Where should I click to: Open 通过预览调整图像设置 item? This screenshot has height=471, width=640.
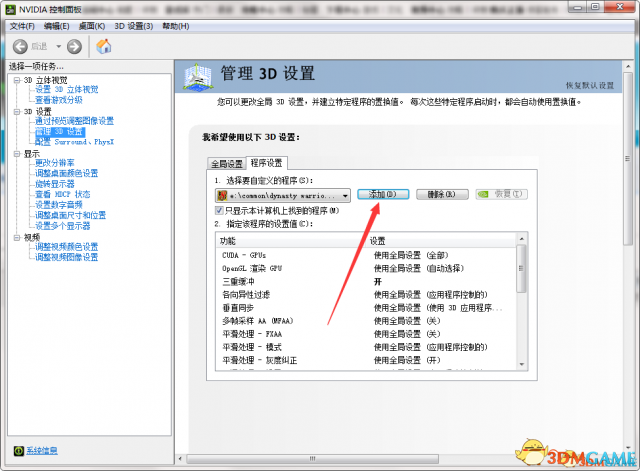(74, 121)
